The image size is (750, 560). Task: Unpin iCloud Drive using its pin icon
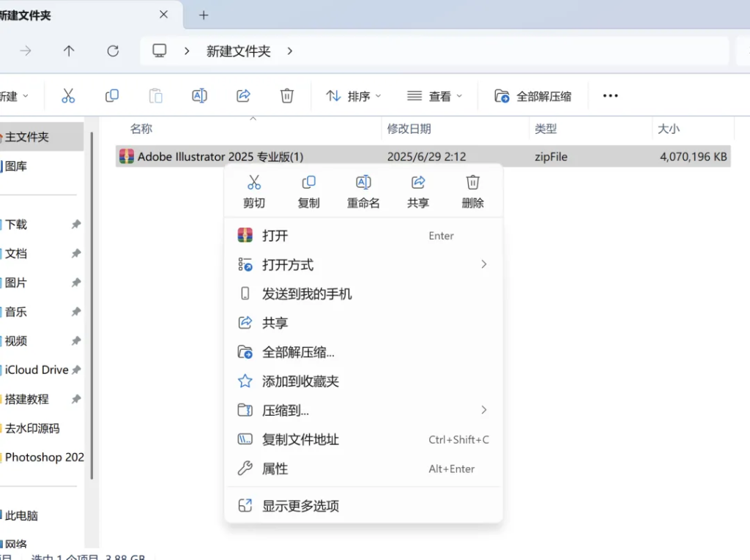click(x=76, y=370)
